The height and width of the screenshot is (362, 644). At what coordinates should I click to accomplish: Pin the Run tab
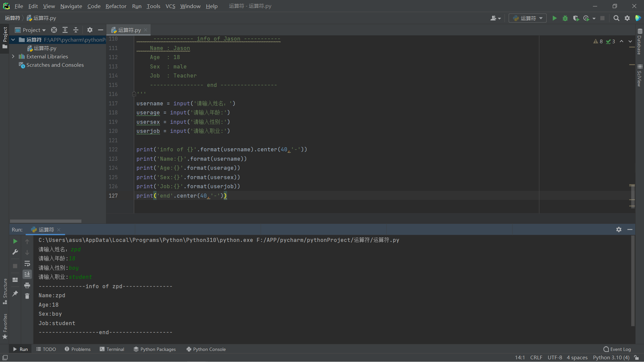pos(15,293)
